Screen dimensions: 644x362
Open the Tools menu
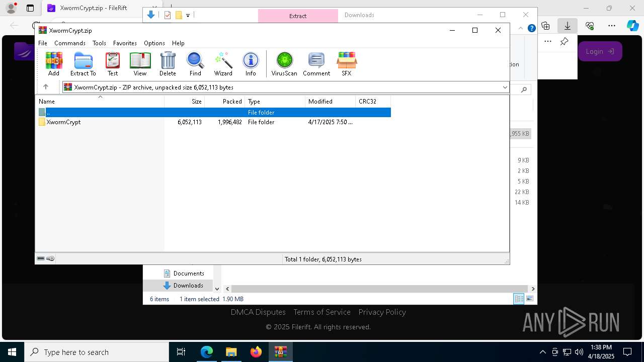point(99,43)
